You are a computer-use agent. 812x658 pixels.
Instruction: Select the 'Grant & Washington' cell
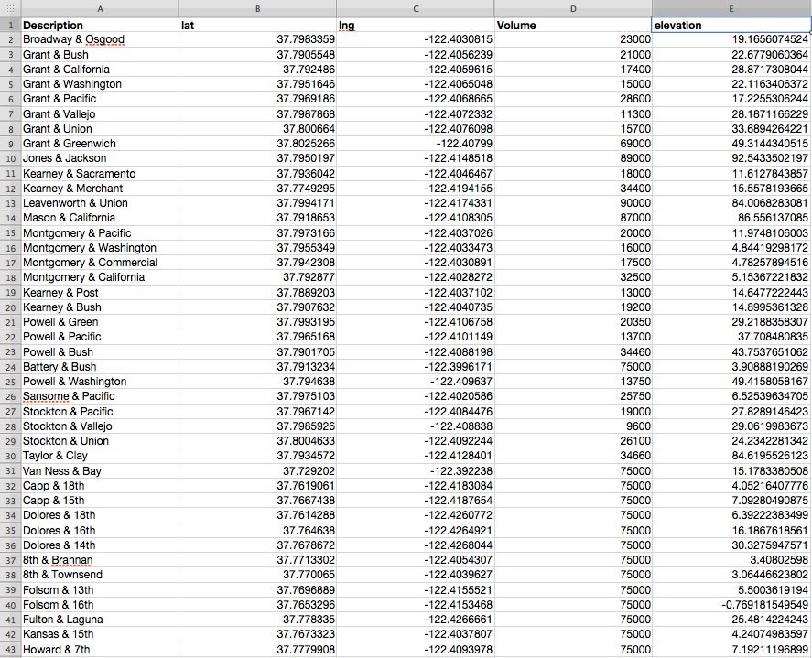100,84
